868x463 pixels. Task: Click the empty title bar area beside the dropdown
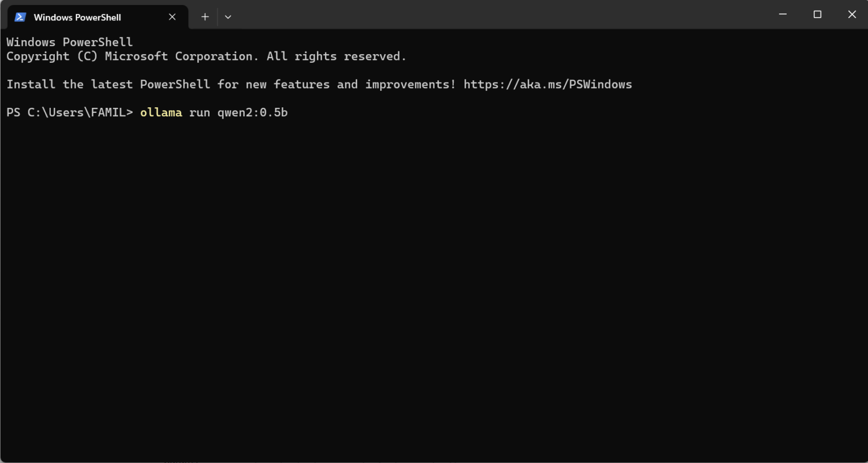click(497, 14)
